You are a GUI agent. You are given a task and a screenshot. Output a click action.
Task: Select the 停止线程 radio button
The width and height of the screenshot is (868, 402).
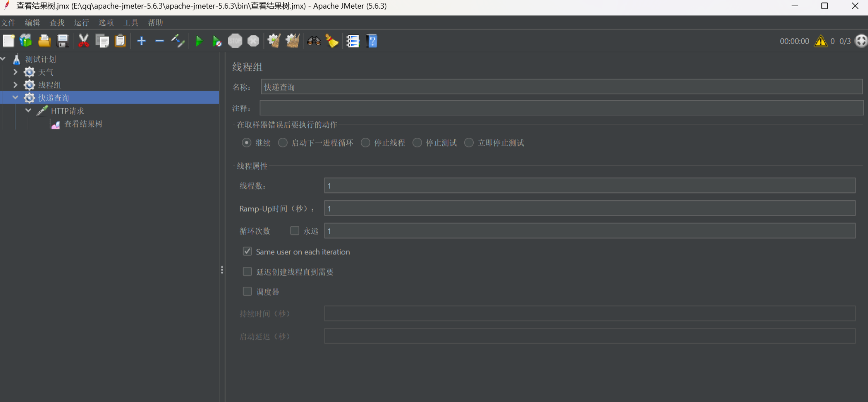coord(365,143)
